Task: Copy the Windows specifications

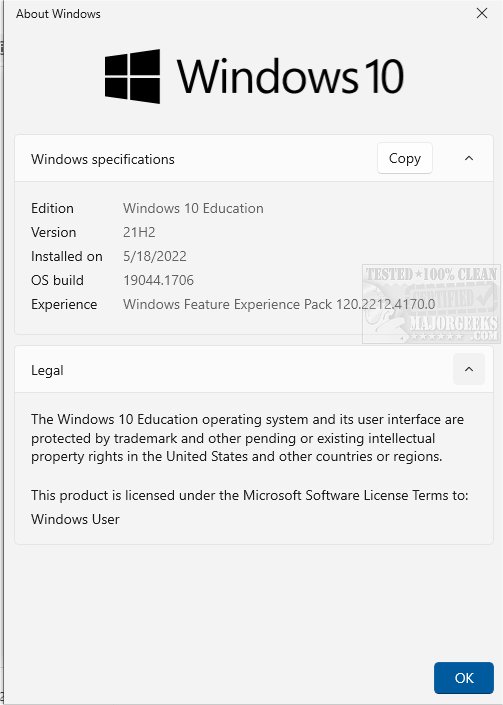Action: (x=405, y=158)
